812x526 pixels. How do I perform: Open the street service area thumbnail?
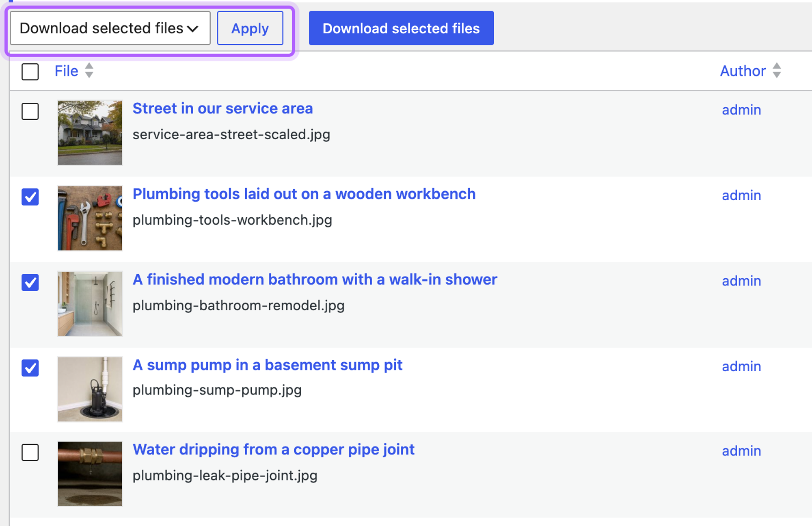tap(90, 133)
